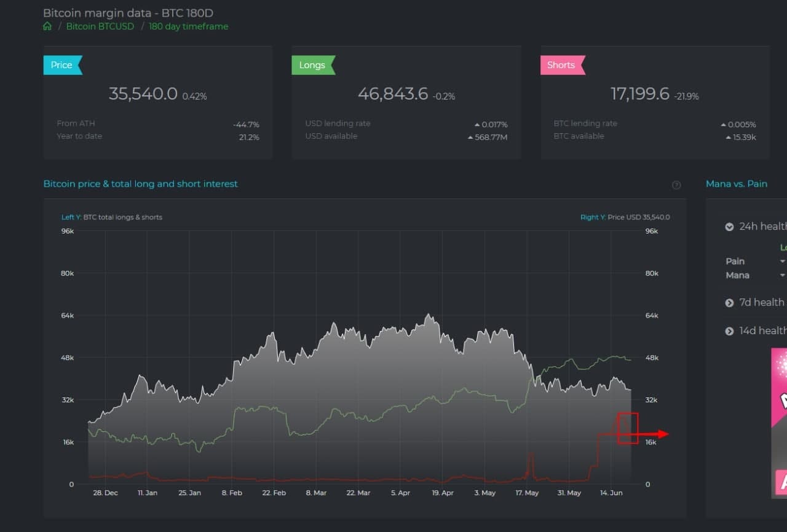Click the green Longs tag label
The image size is (787, 532).
click(x=313, y=65)
